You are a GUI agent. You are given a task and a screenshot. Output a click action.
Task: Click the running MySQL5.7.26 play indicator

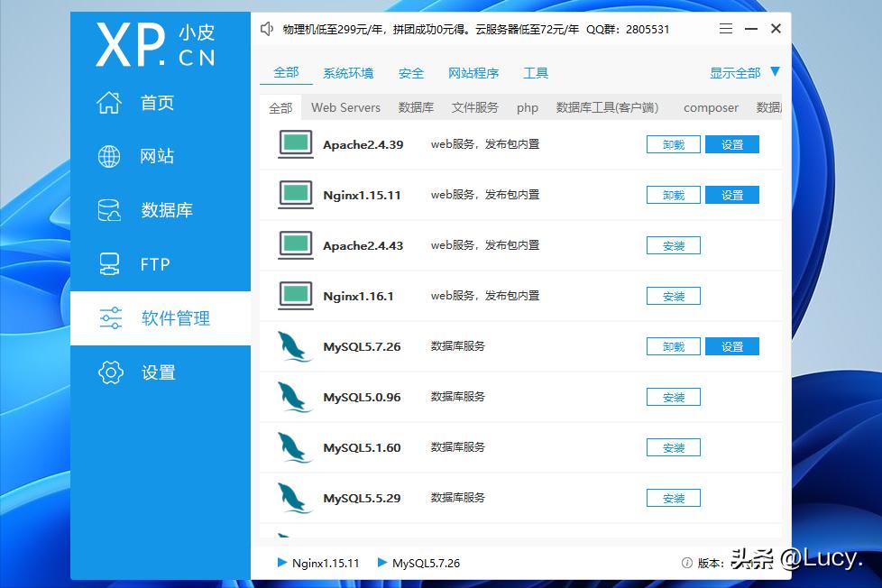pos(382,562)
